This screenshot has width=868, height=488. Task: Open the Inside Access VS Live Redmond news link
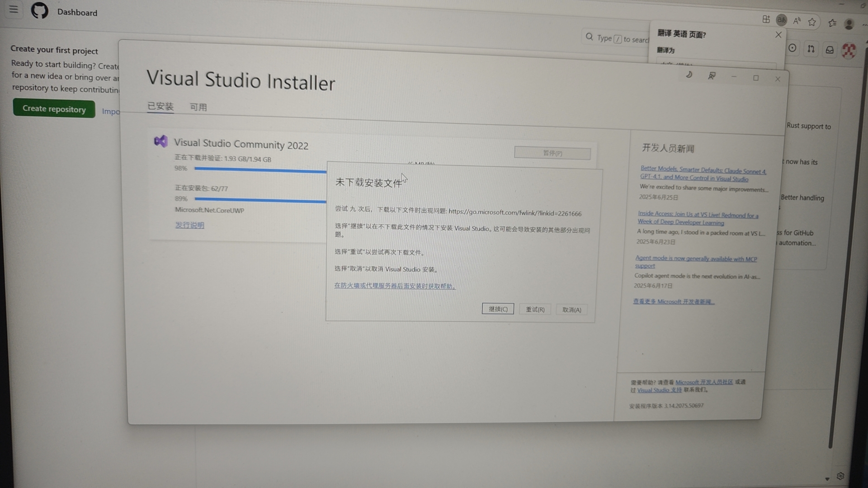click(x=698, y=218)
